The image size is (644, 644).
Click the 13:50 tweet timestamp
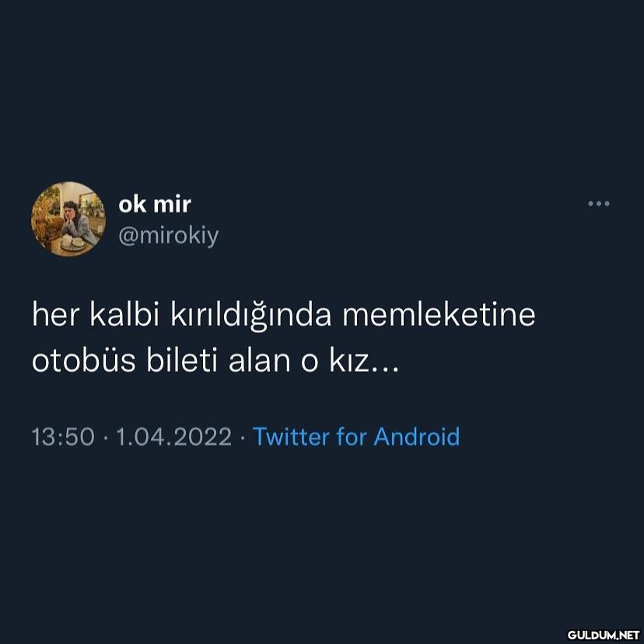pyautogui.click(x=63, y=436)
